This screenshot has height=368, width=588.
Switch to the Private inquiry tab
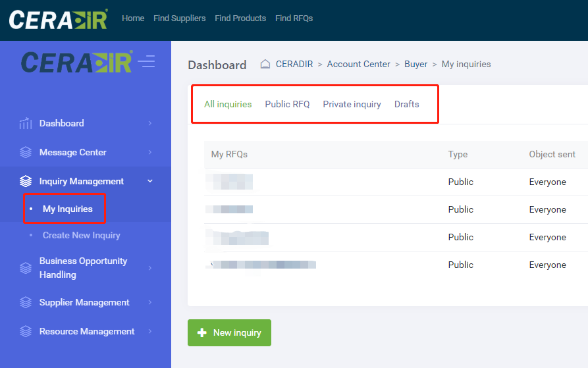(x=352, y=104)
